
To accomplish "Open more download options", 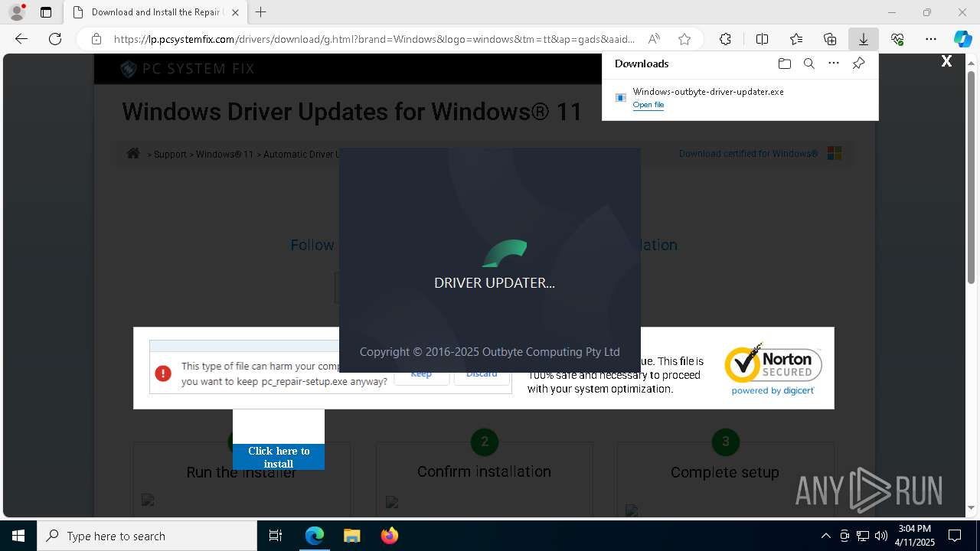I will (x=834, y=64).
